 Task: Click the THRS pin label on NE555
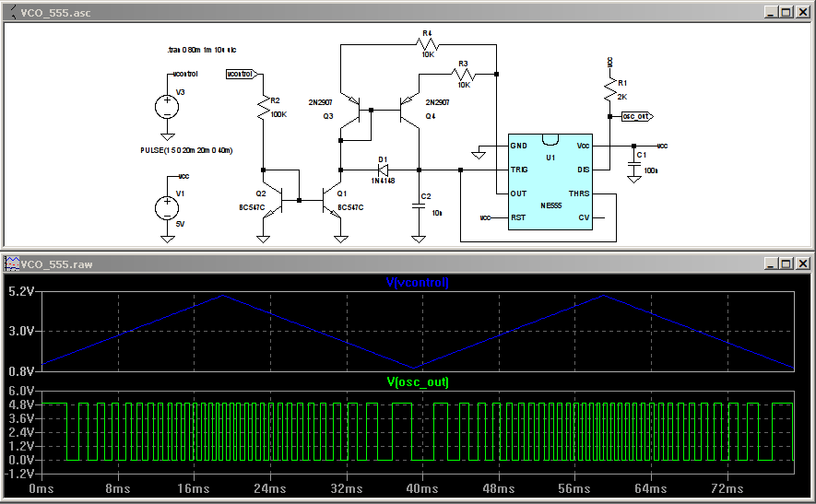579,193
